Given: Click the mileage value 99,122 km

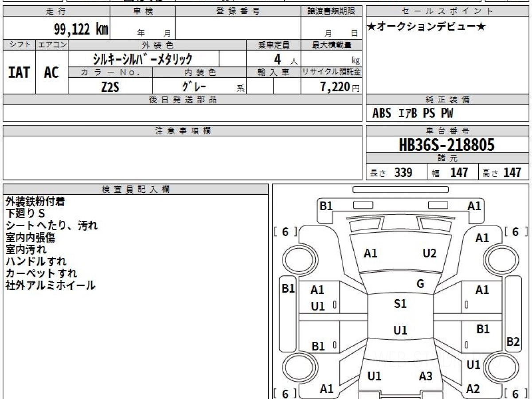Looking at the screenshot, I should point(81,30).
